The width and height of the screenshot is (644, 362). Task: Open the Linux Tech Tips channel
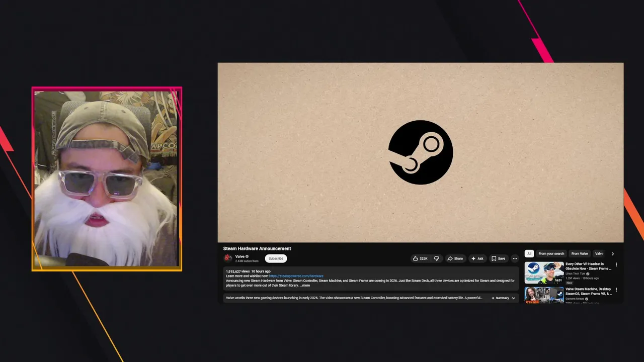(576, 274)
